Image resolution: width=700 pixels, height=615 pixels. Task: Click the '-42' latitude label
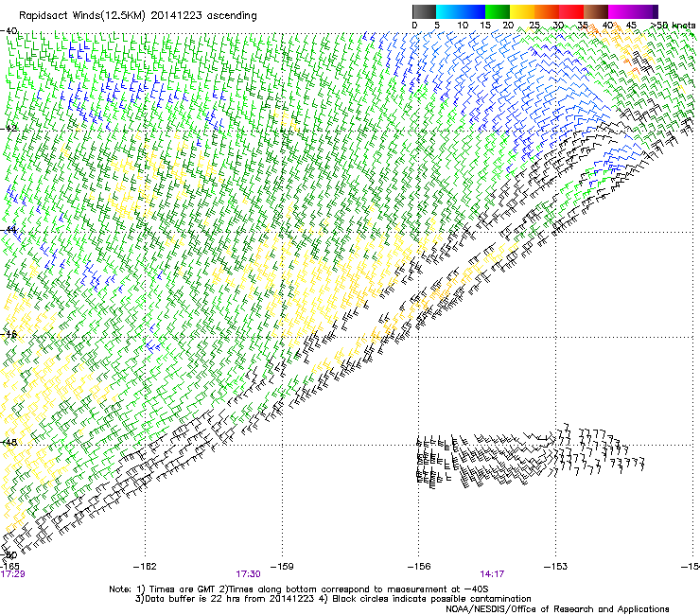[9, 128]
